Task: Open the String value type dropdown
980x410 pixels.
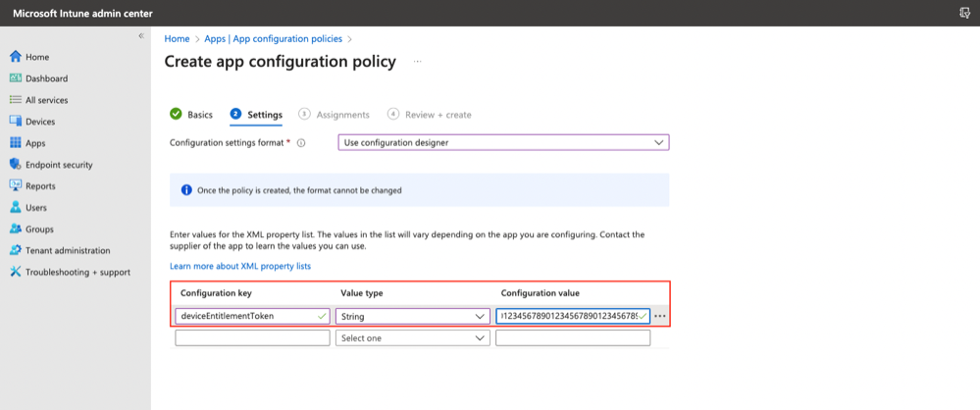Action: point(412,316)
